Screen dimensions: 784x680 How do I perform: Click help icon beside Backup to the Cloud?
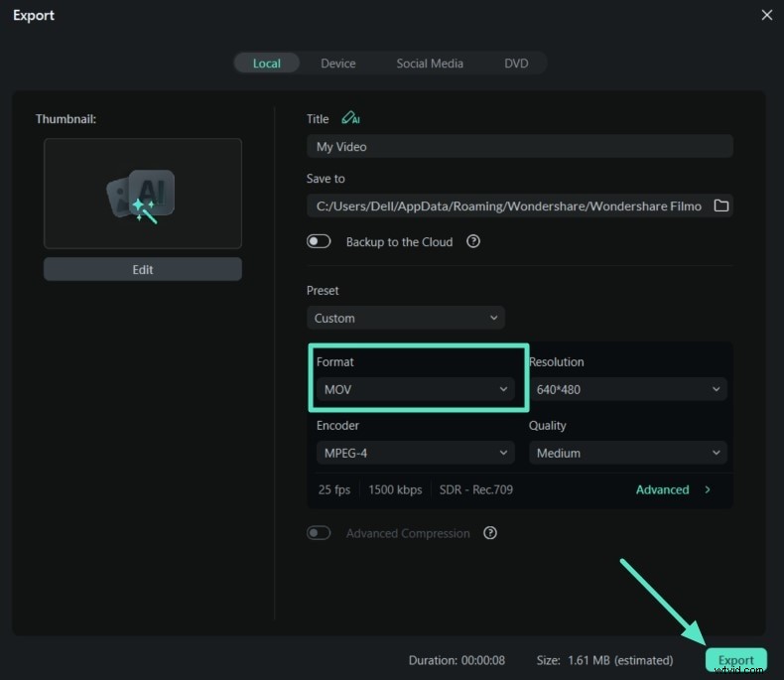pos(473,241)
